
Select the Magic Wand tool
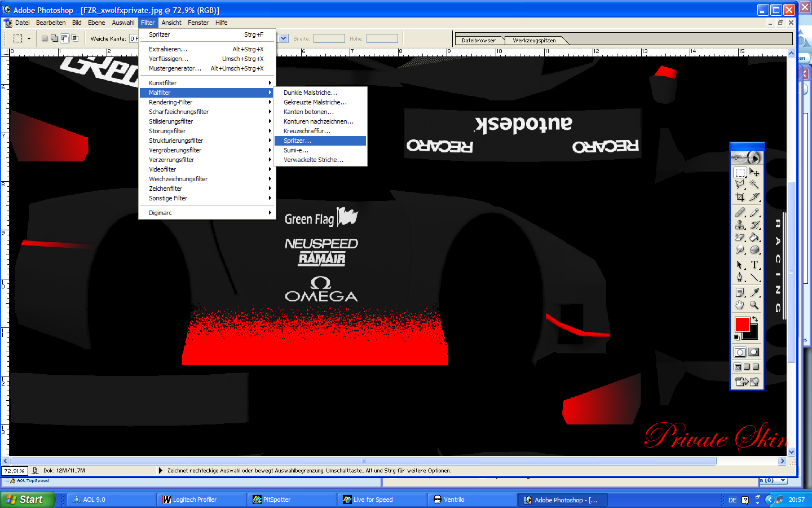pos(754,185)
